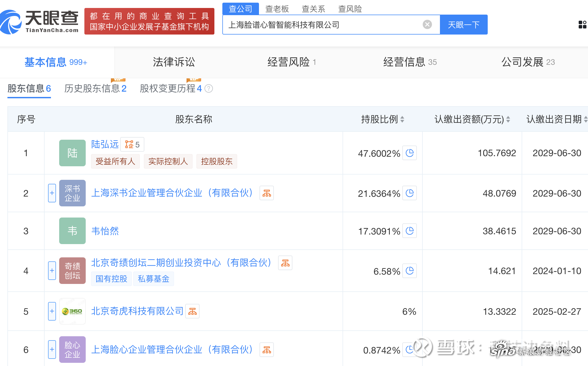Click the 受益所有人 tag
588x366 pixels.
115,161
